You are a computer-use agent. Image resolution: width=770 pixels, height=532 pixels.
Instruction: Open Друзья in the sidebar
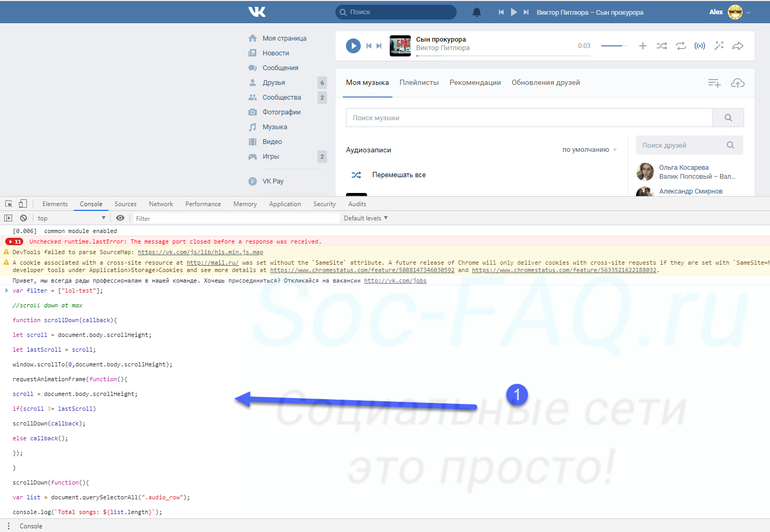(x=274, y=83)
